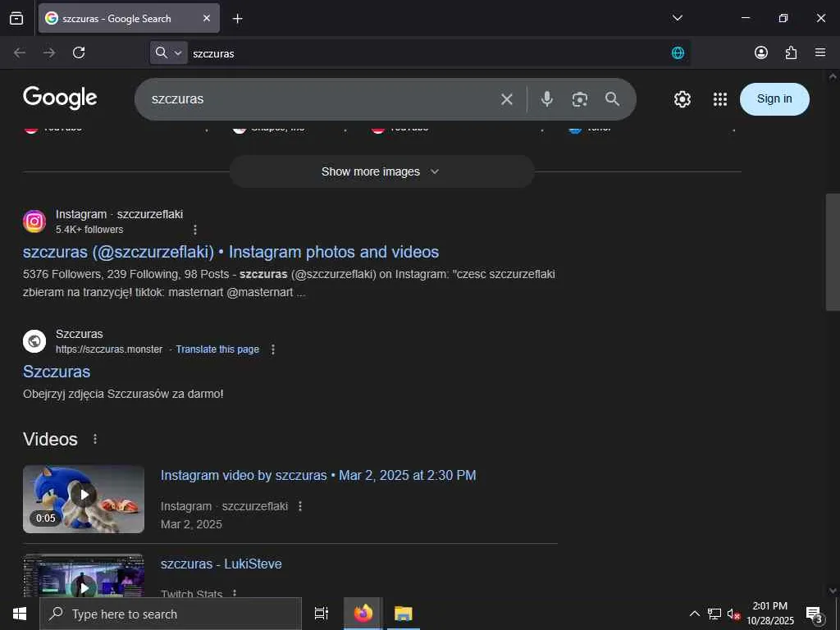
Task: Open a new tab with plus button
Action: tap(237, 19)
